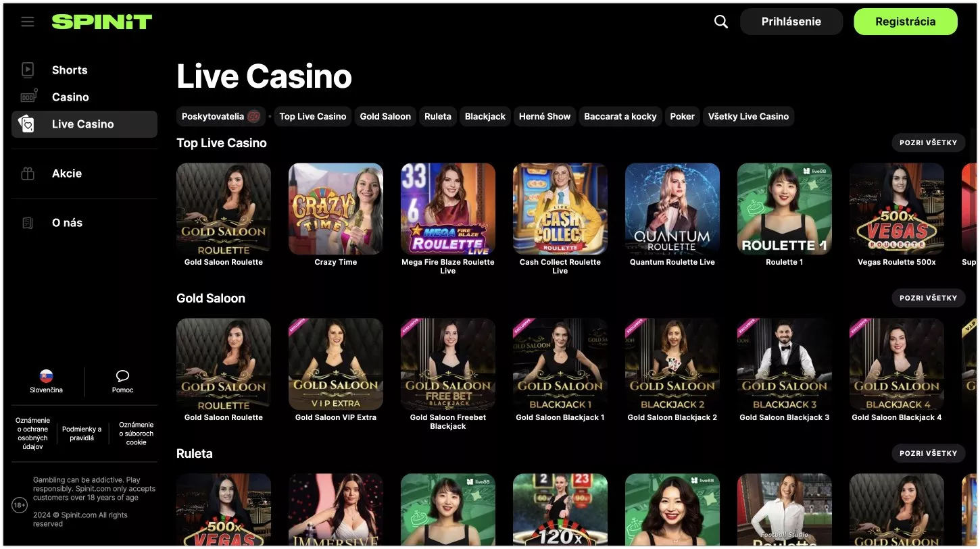Open the Pomoc chat bubble icon
This screenshot has width=980, height=549.
coord(122,376)
